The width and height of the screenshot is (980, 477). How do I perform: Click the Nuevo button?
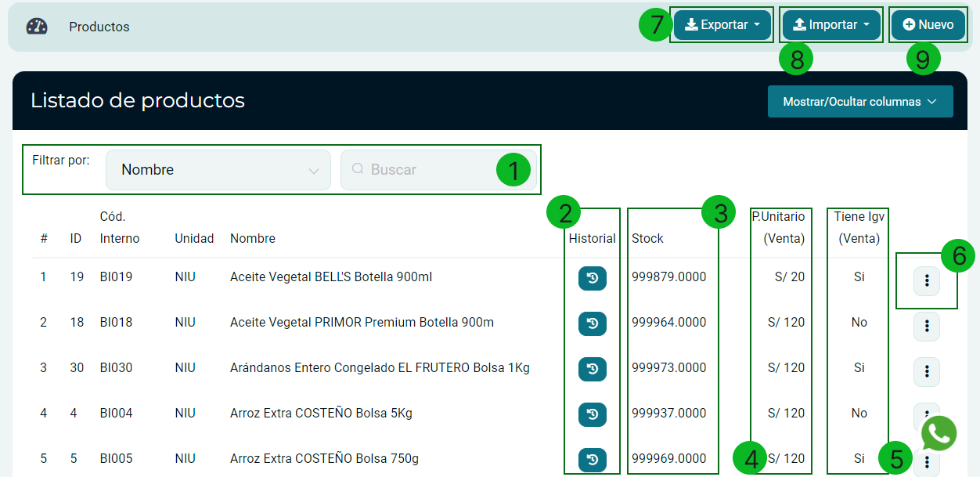[928, 25]
